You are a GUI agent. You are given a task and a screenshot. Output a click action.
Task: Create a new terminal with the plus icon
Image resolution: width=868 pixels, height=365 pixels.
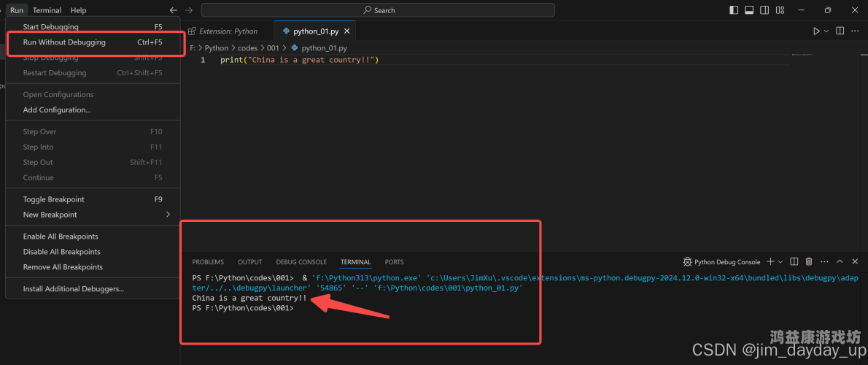tap(770, 261)
